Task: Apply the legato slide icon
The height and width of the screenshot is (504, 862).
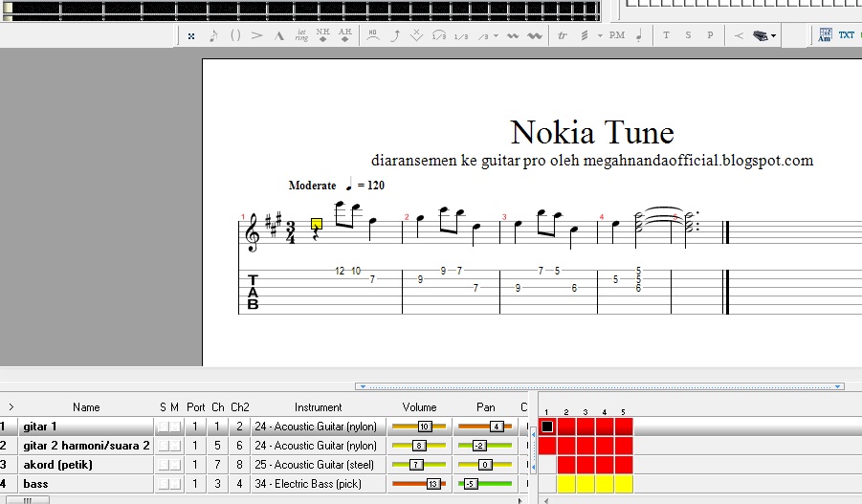Action: click(x=439, y=35)
